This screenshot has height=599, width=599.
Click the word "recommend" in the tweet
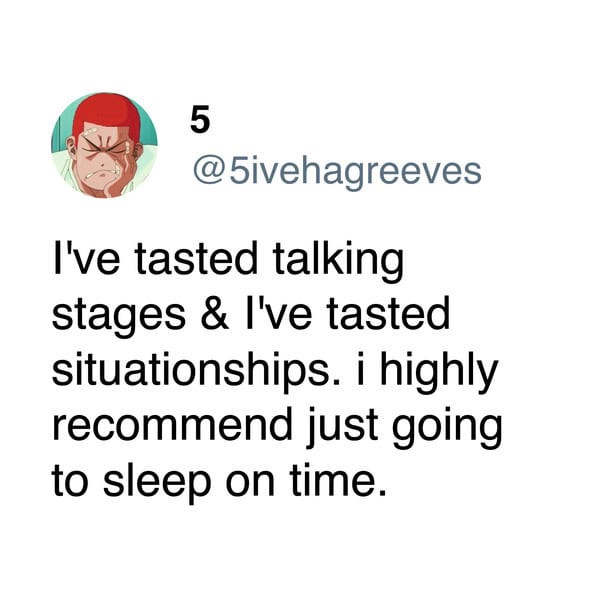pos(172,425)
